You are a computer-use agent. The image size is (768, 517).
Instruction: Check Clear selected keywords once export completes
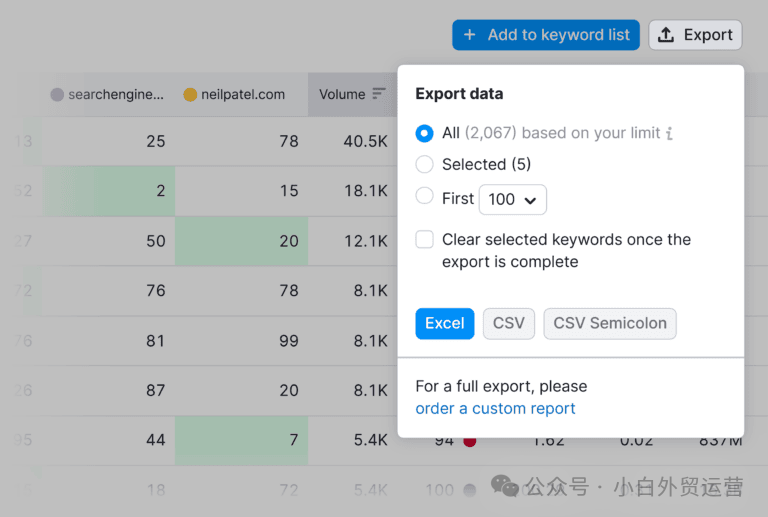click(424, 240)
